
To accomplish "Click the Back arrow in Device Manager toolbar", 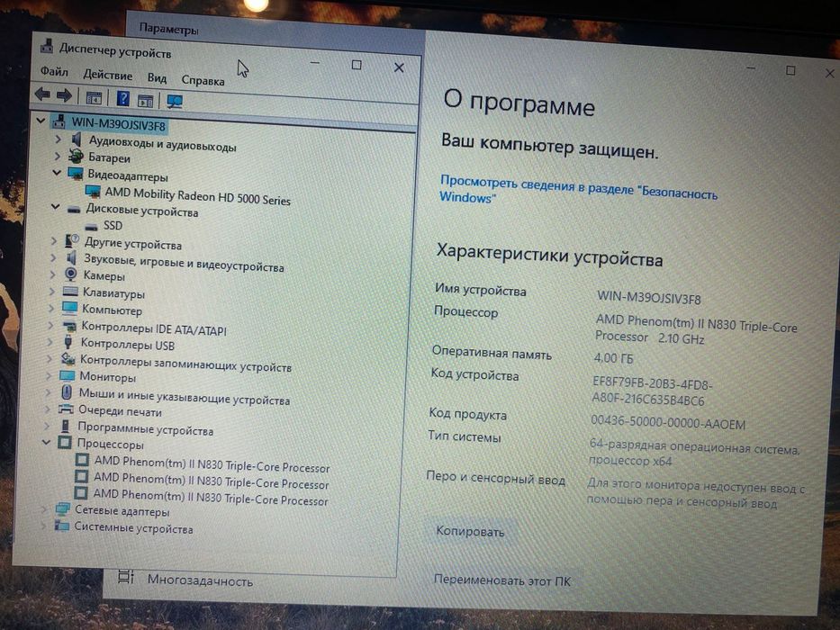I will pos(42,94).
